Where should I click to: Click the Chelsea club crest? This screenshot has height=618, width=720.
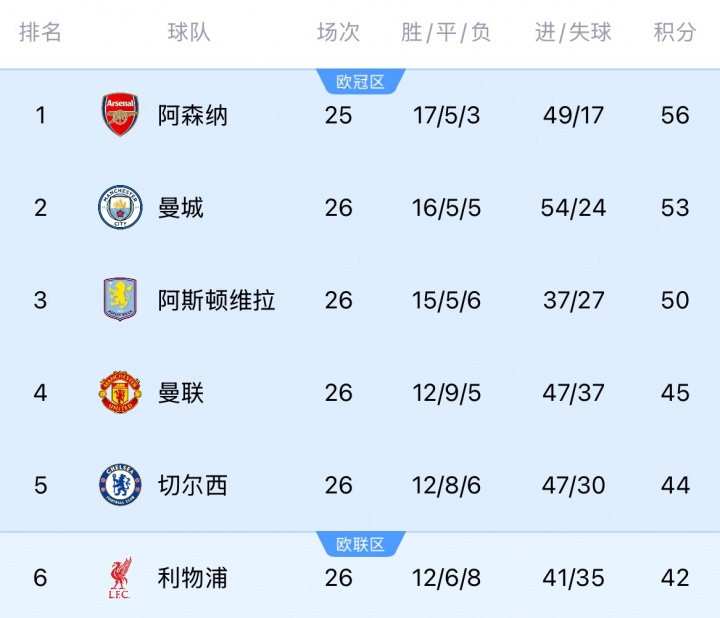[x=120, y=485]
